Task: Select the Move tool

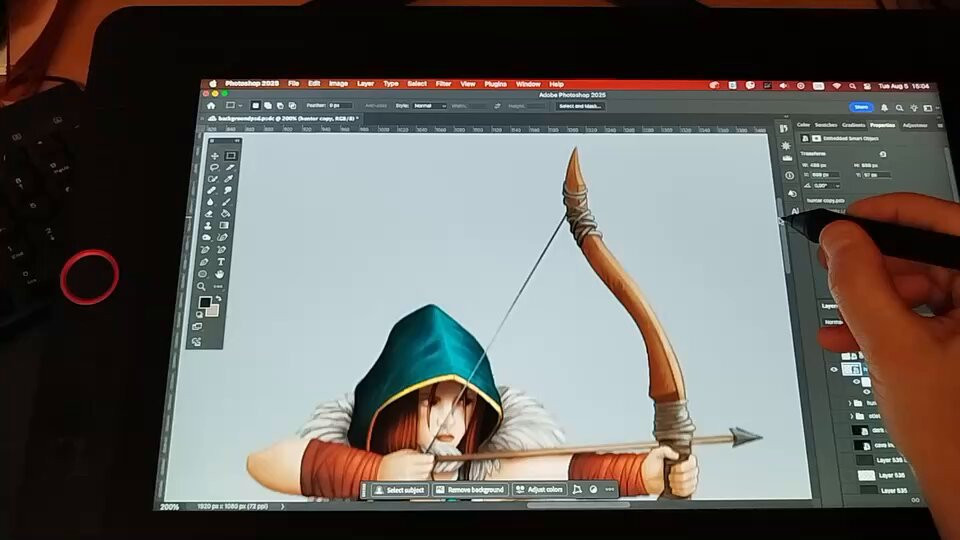Action: click(214, 156)
